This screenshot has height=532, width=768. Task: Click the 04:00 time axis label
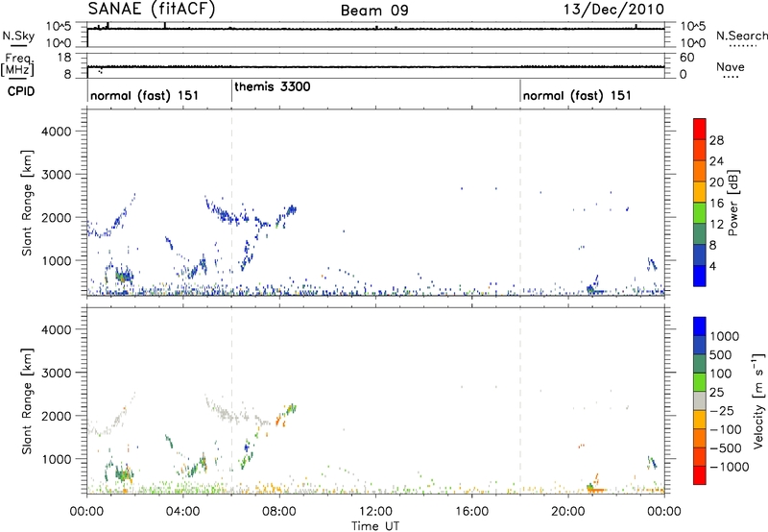(182, 512)
